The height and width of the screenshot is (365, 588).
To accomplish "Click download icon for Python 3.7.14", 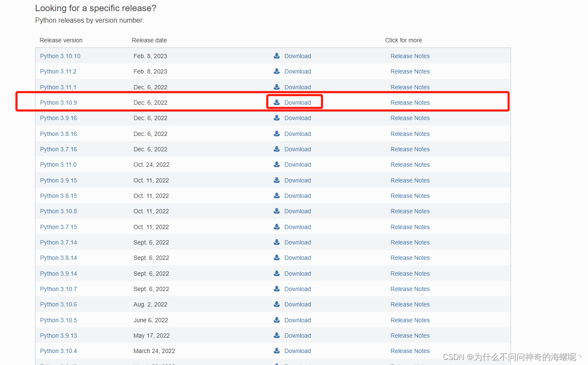I will 277,242.
